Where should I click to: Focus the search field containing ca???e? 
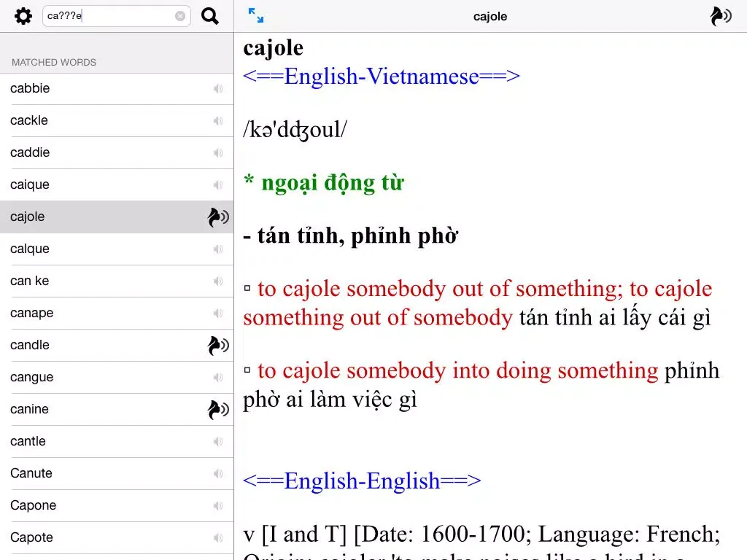117,16
